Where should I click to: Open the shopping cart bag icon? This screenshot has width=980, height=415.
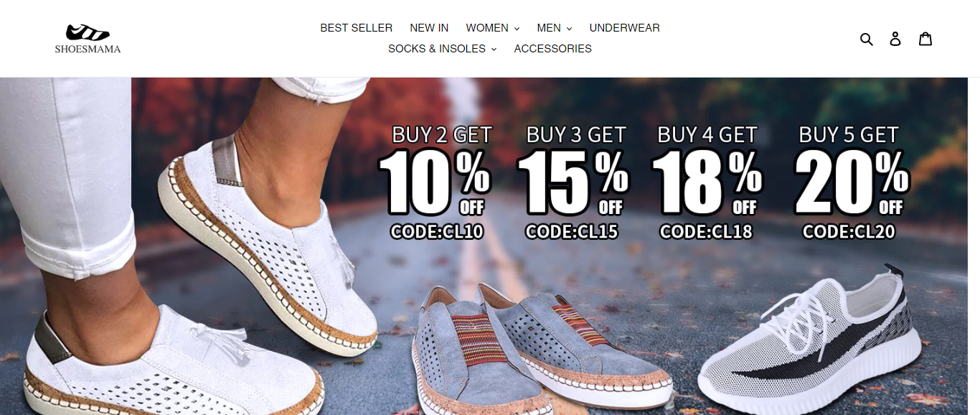pyautogui.click(x=925, y=38)
